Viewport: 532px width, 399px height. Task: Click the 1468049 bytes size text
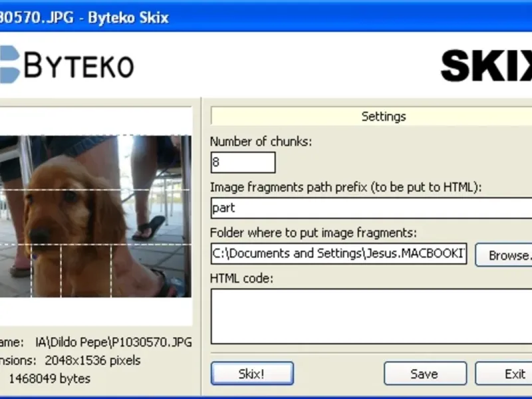pos(49,378)
